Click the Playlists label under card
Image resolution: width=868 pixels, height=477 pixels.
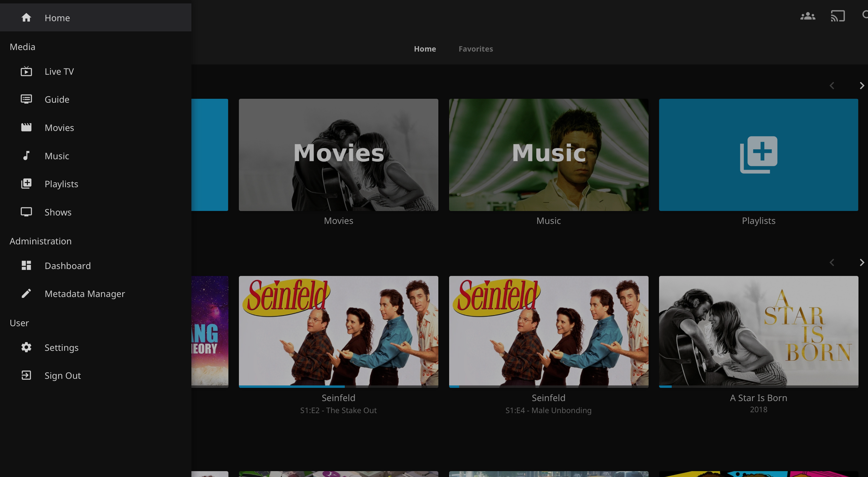coord(759,220)
